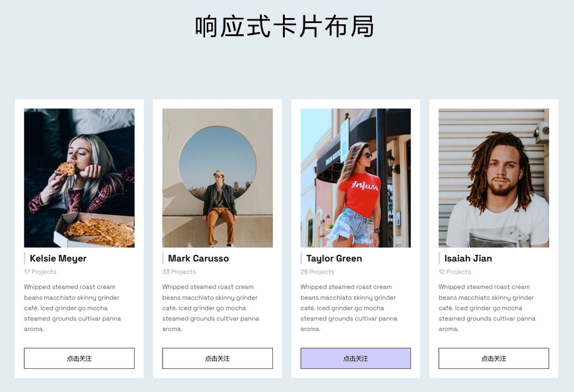Screen dimensions: 574x392
Task: Click the 33 Projects label
Action: coord(179,272)
